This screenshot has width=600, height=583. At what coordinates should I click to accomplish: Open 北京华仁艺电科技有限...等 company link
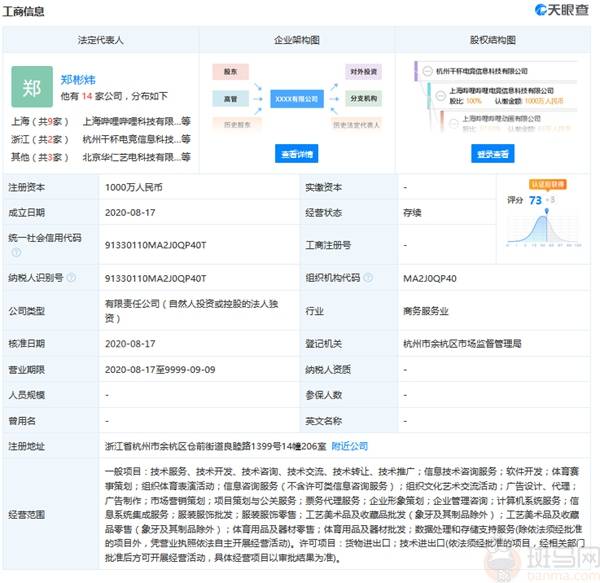[137, 157]
